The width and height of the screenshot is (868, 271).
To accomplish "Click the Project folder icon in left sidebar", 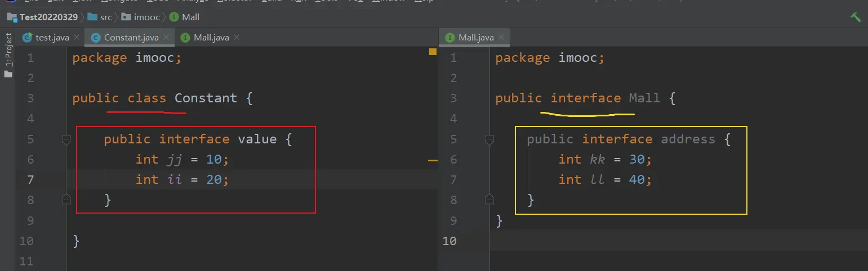I will [x=8, y=74].
